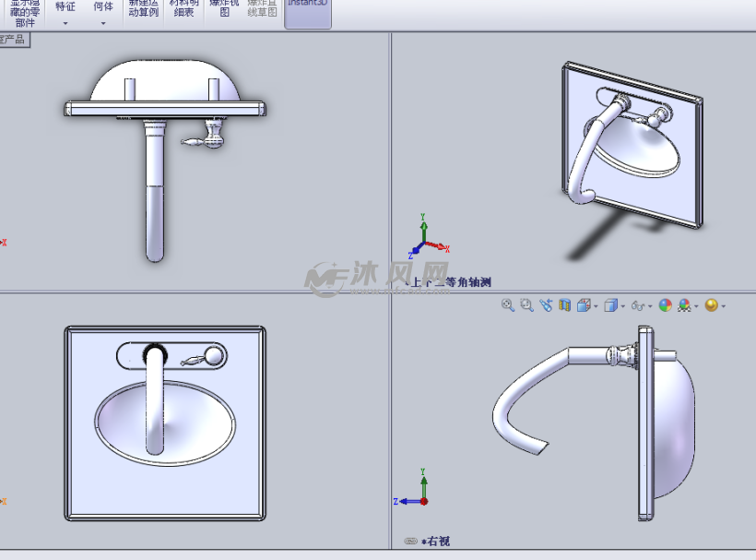Click the coordinate triad in the isometric viewport
This screenshot has height=560, width=756.
[428, 237]
